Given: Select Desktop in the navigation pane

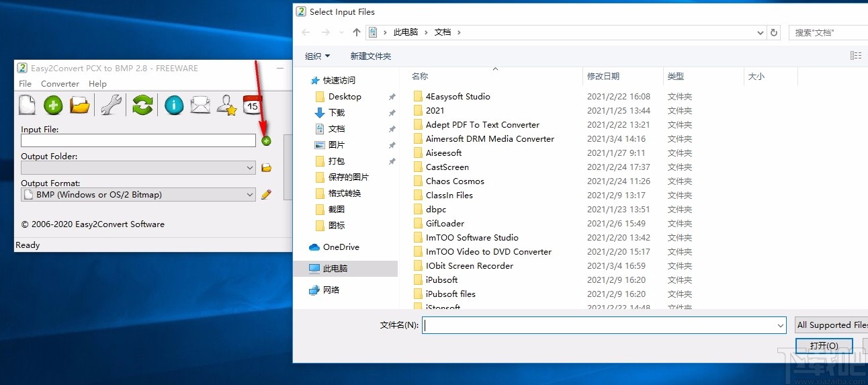Looking at the screenshot, I should (345, 97).
